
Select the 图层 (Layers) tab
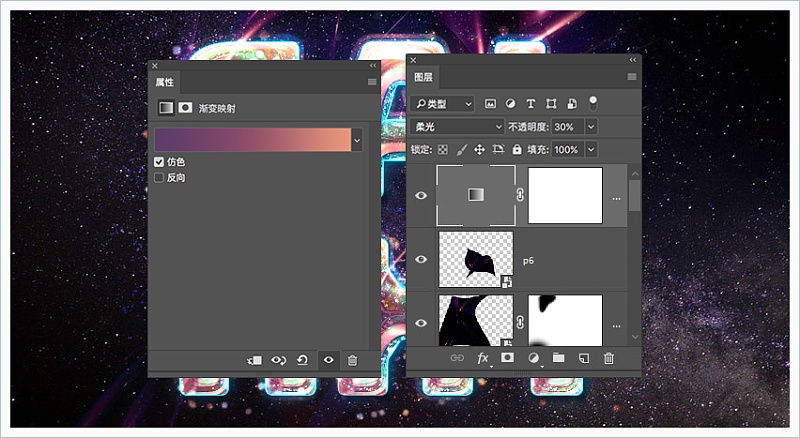coord(424,77)
